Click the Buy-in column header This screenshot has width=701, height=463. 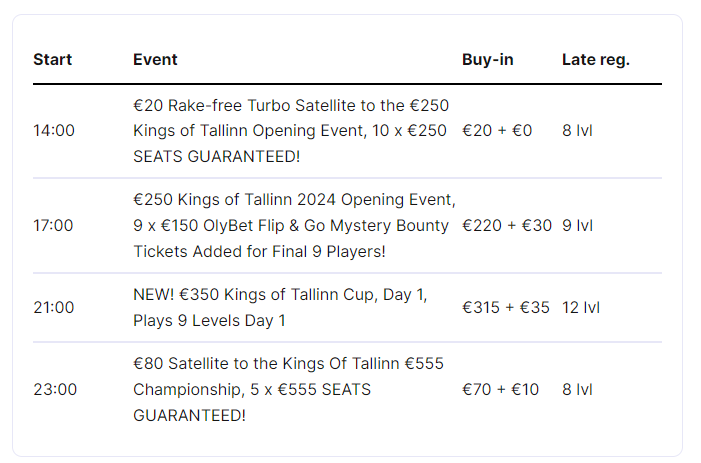coord(487,60)
